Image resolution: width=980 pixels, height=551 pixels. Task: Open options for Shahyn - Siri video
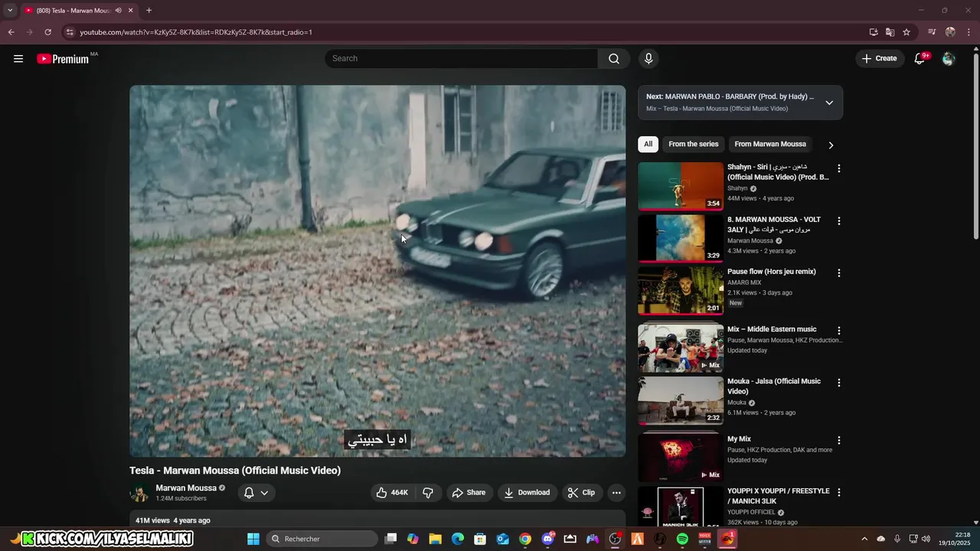coord(838,168)
